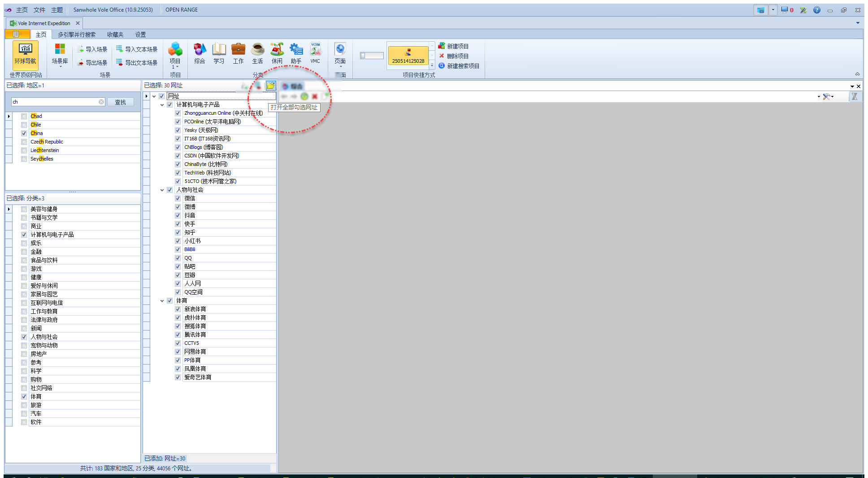Select the 助手 assistant gear icon
This screenshot has height=478, width=868.
tap(296, 49)
